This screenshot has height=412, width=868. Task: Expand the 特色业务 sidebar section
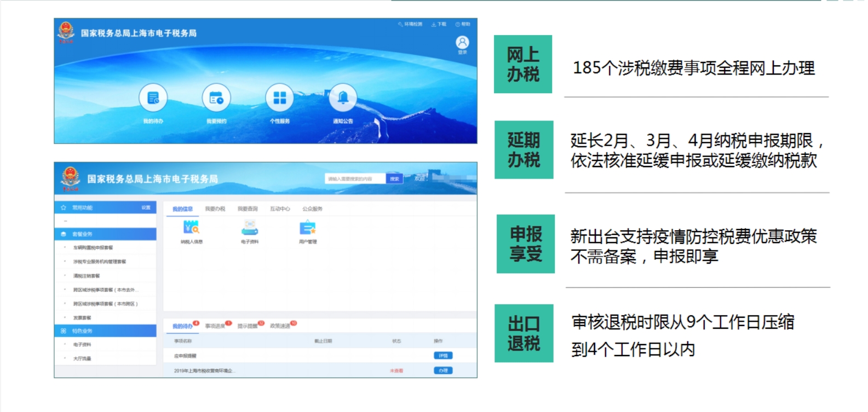pyautogui.click(x=105, y=331)
